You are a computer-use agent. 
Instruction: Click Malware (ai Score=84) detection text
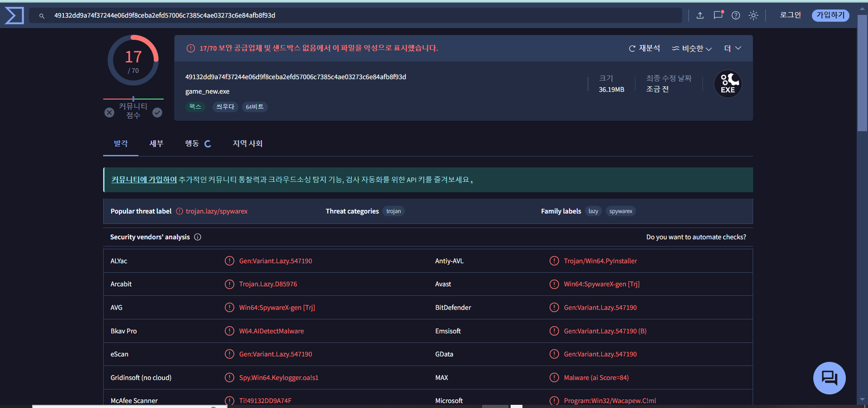596,378
